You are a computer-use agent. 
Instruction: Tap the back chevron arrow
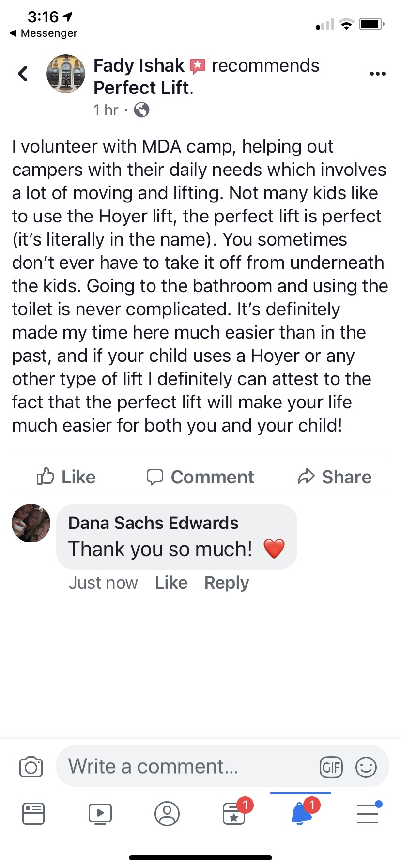[x=23, y=74]
